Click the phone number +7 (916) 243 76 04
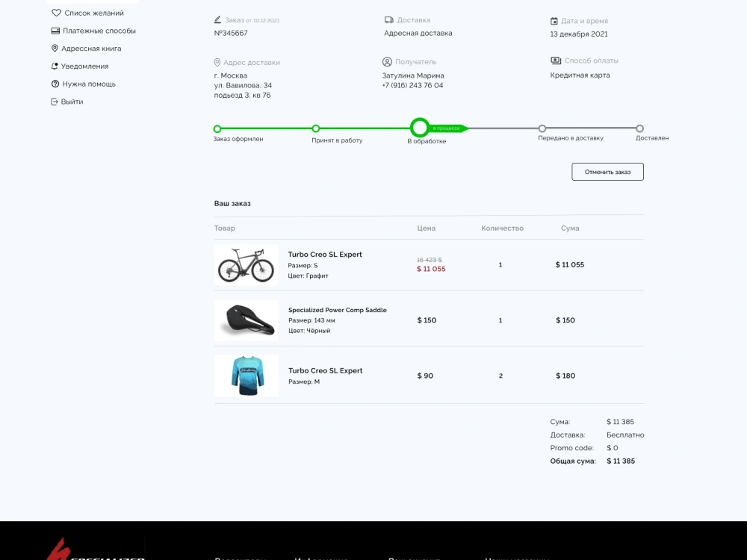This screenshot has width=747, height=560. (412, 85)
